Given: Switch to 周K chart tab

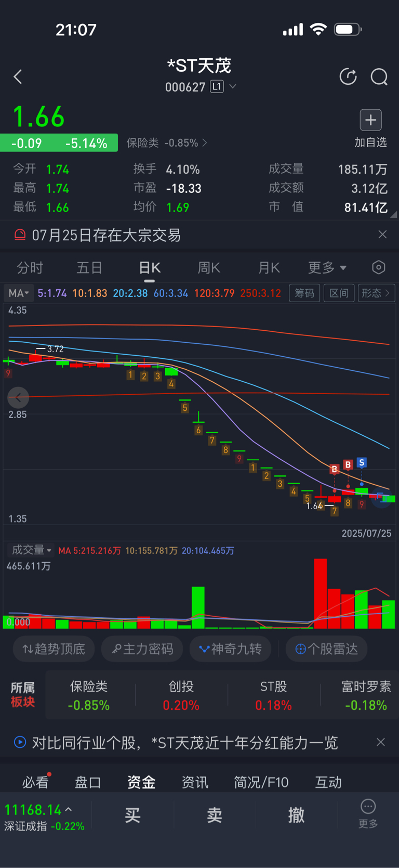Looking at the screenshot, I should click(x=209, y=268).
